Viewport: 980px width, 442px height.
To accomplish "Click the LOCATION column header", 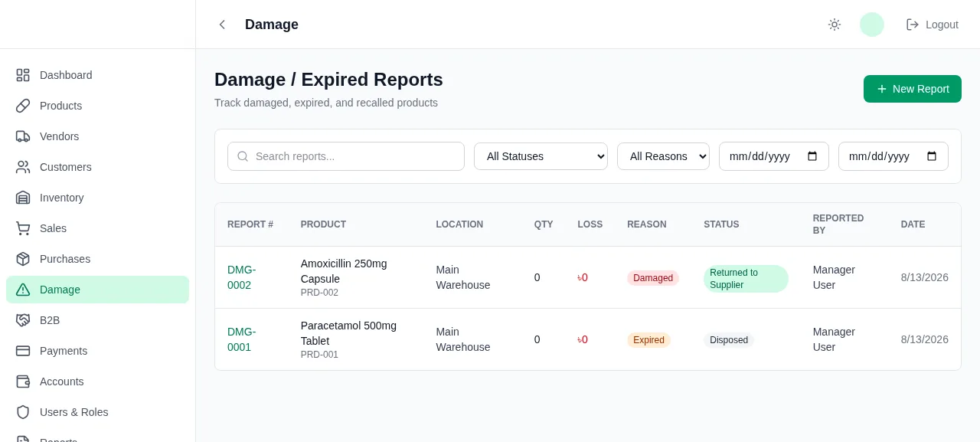I will [x=459, y=224].
